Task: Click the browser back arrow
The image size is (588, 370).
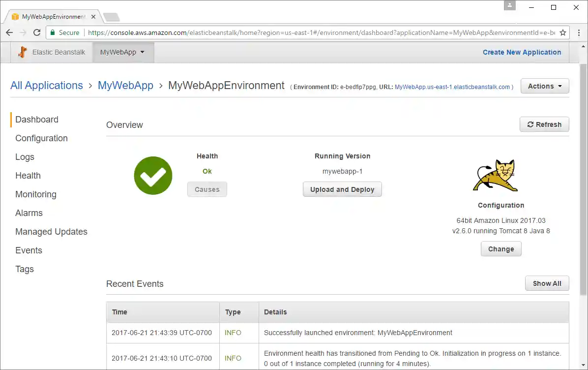Action: pyautogui.click(x=9, y=32)
